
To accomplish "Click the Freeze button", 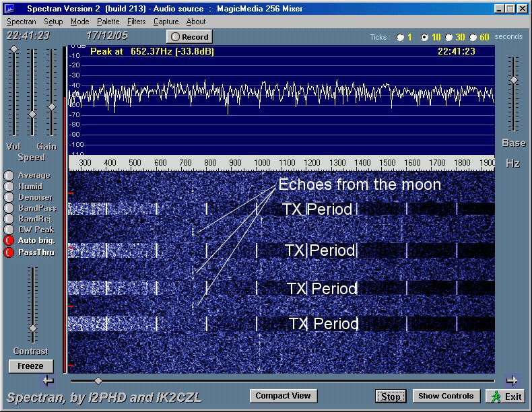I will [30, 366].
